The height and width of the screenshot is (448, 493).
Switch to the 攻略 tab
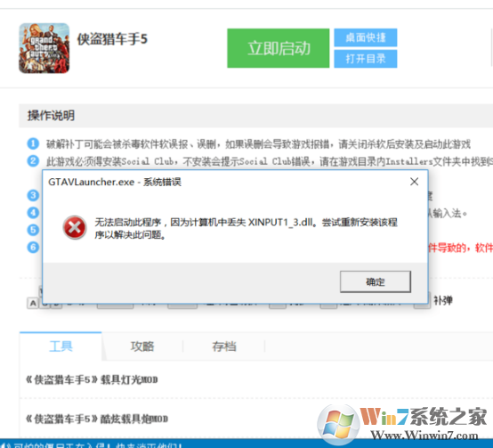point(142,346)
